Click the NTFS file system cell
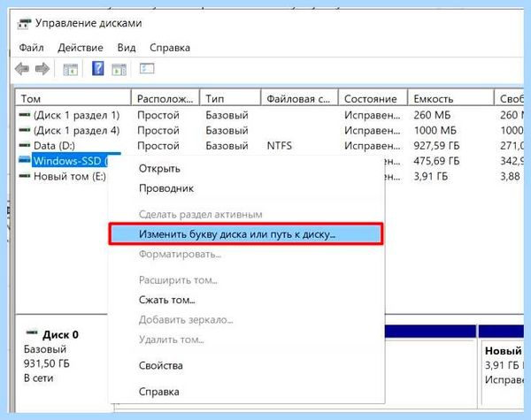Image resolution: width=531 pixels, height=420 pixels. click(x=280, y=146)
